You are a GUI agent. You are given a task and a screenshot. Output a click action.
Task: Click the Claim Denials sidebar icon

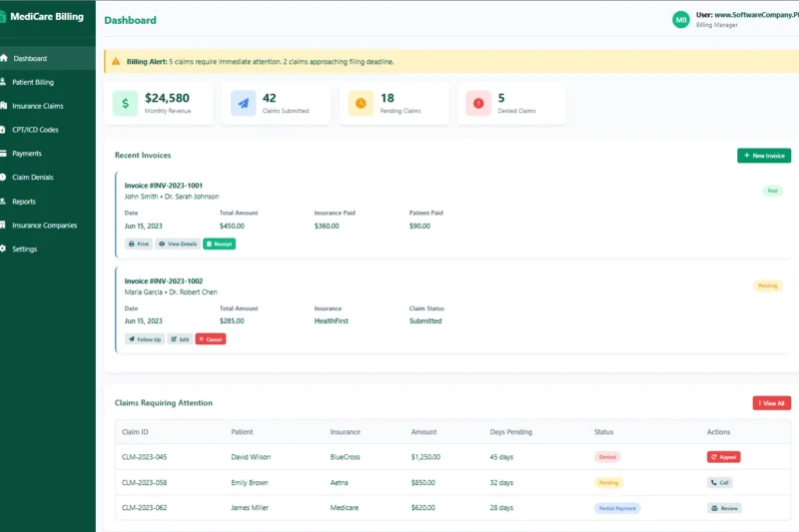3,177
